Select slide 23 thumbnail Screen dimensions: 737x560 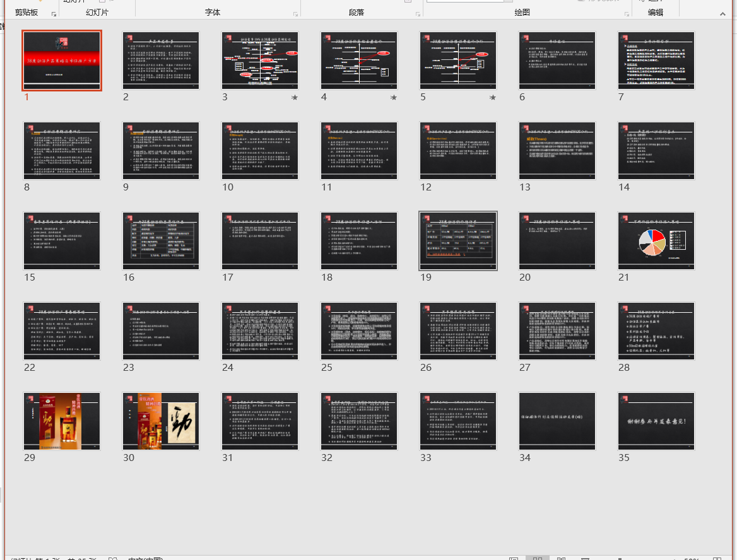pos(161,331)
